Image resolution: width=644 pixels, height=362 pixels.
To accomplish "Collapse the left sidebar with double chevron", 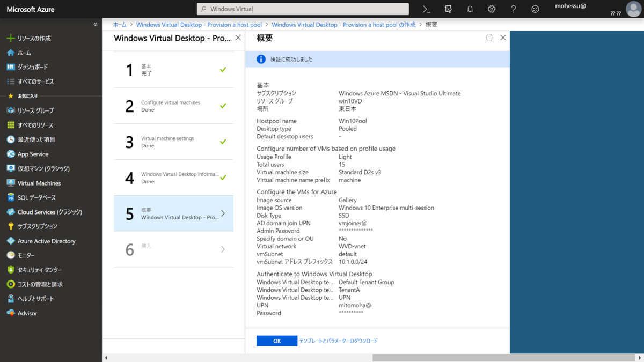I will coord(96,25).
